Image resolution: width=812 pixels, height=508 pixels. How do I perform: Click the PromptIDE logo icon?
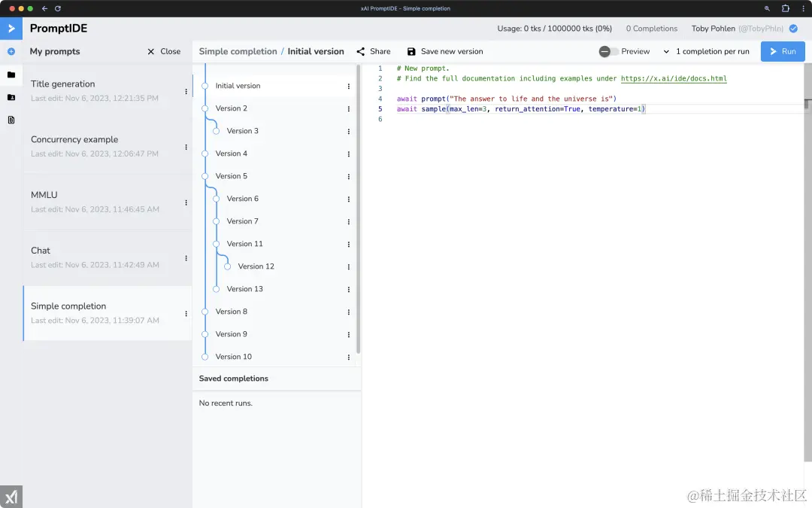[x=11, y=29]
